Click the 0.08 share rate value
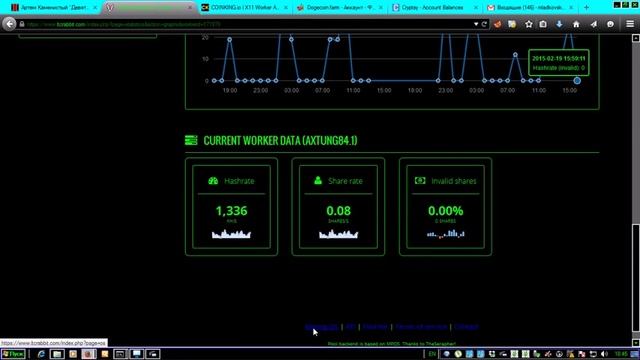This screenshot has height=360, width=640. pyautogui.click(x=338, y=211)
